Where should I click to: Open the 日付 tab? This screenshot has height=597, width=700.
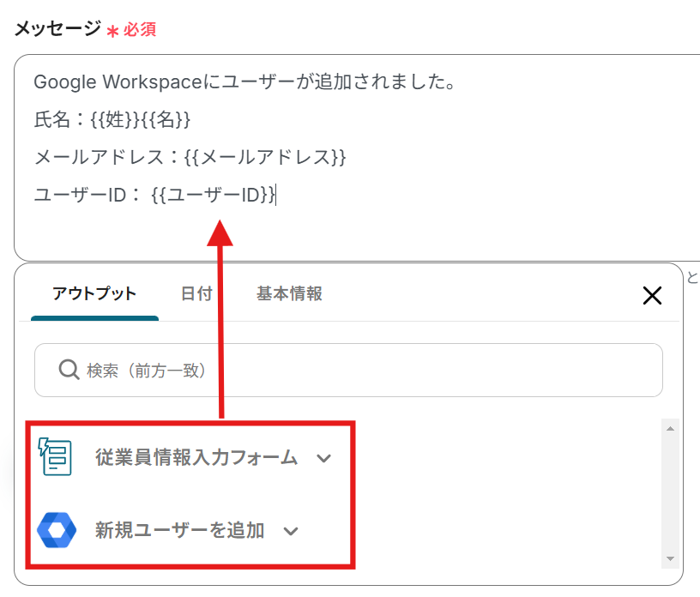point(196,293)
